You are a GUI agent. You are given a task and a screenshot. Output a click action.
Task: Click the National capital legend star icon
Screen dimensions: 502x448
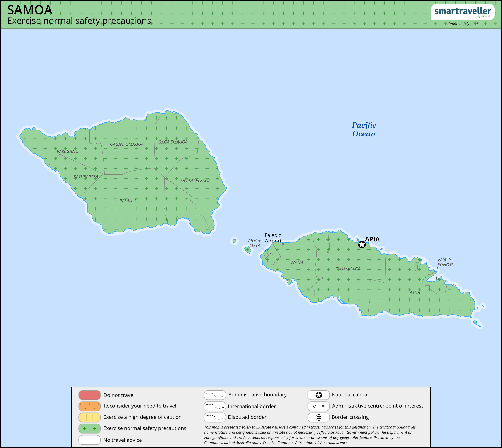[318, 395]
